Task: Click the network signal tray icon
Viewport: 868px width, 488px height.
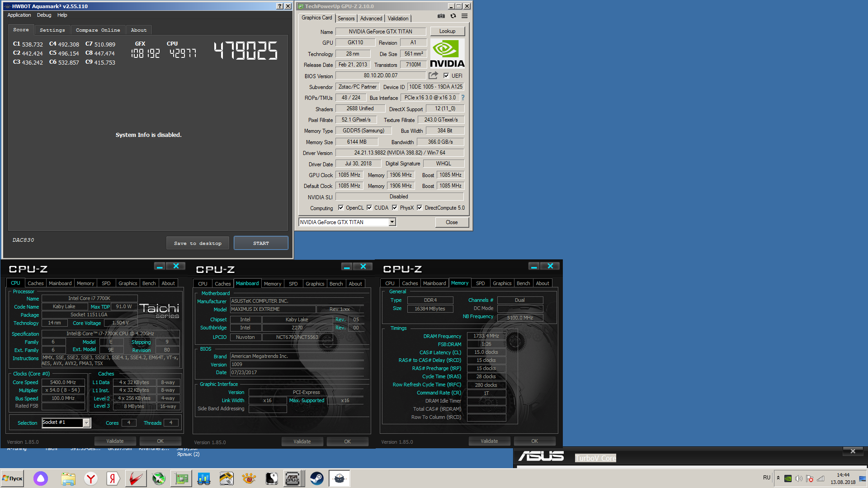Action: tap(821, 479)
